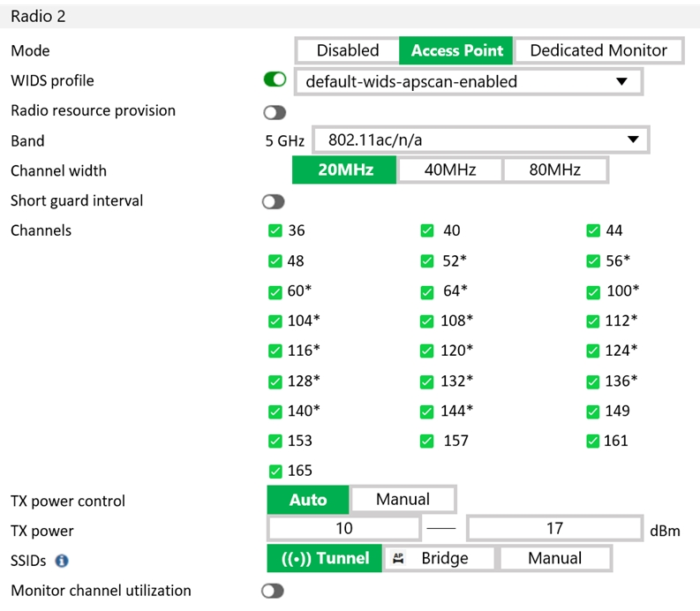Image resolution: width=700 pixels, height=611 pixels.
Task: Click the minimum TX power field
Action: click(344, 529)
